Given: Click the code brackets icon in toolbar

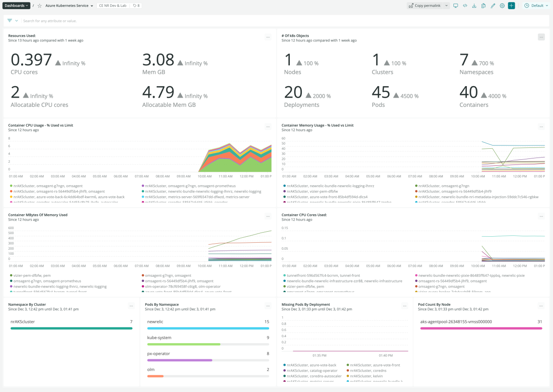Looking at the screenshot, I should click(465, 6).
